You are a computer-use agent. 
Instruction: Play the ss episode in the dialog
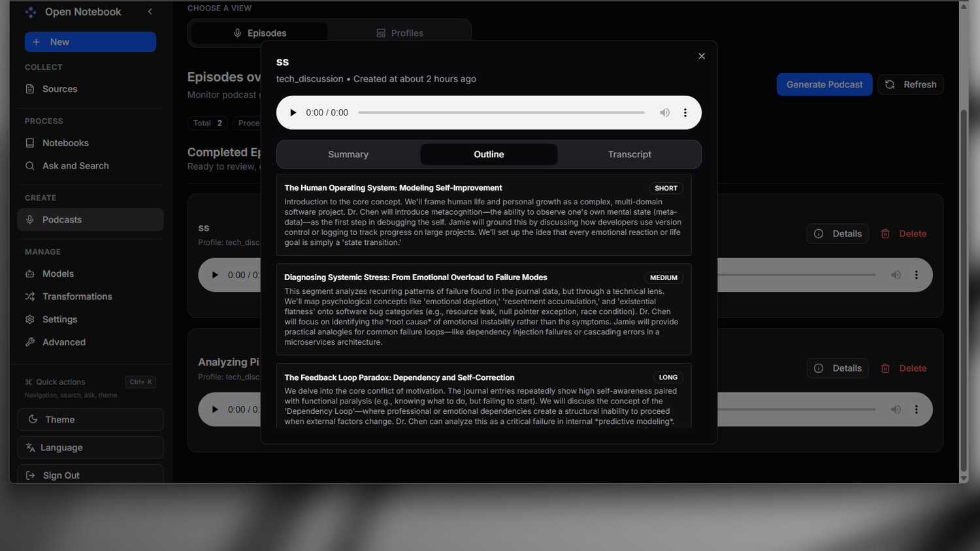pos(293,113)
